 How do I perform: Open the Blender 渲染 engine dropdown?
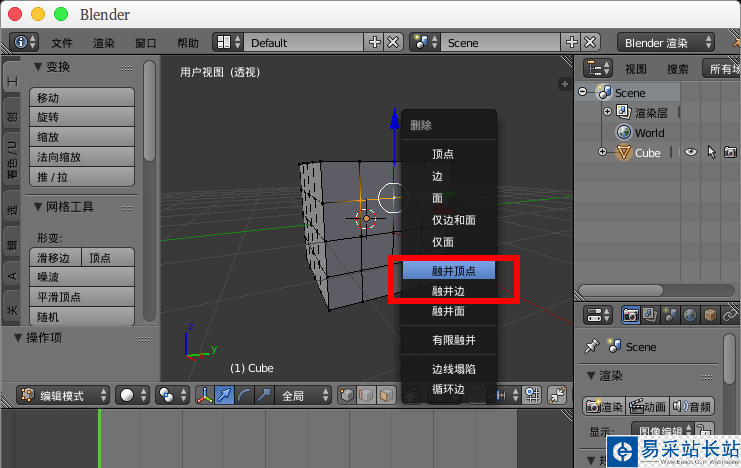(x=666, y=43)
